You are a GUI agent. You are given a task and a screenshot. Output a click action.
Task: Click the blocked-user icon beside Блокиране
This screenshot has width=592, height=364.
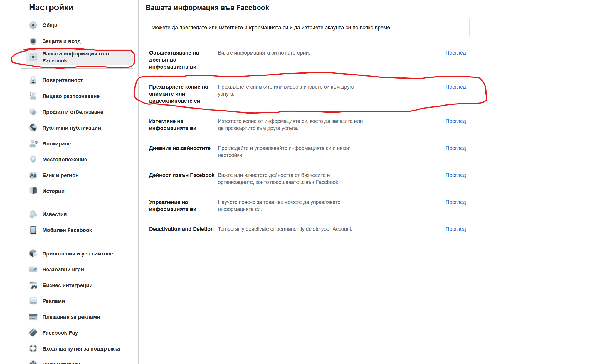(x=33, y=143)
